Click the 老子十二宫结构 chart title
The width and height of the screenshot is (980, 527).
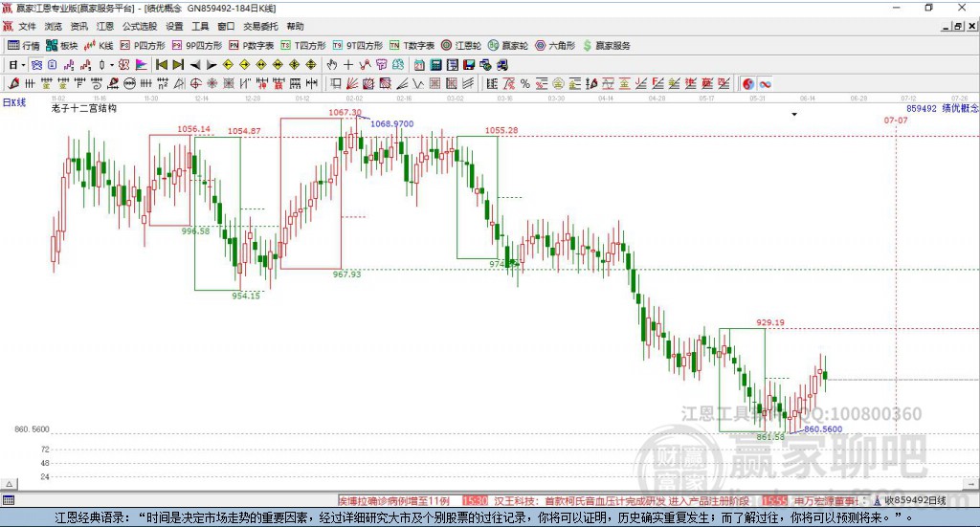(84, 108)
